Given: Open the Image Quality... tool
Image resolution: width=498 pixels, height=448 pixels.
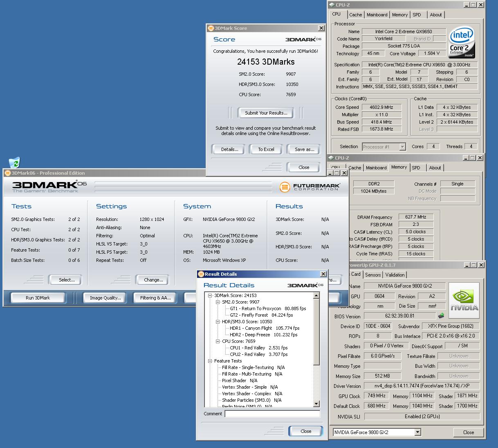Looking at the screenshot, I should tap(105, 298).
